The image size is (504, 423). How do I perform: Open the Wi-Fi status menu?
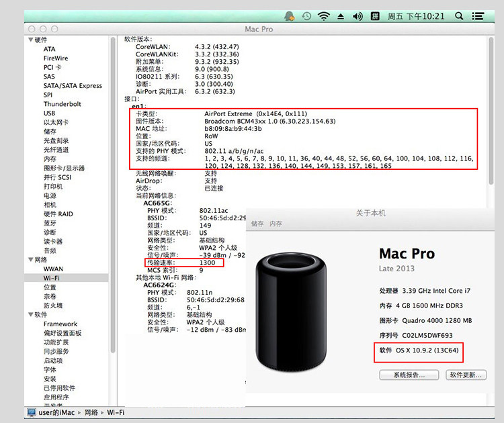pos(324,16)
